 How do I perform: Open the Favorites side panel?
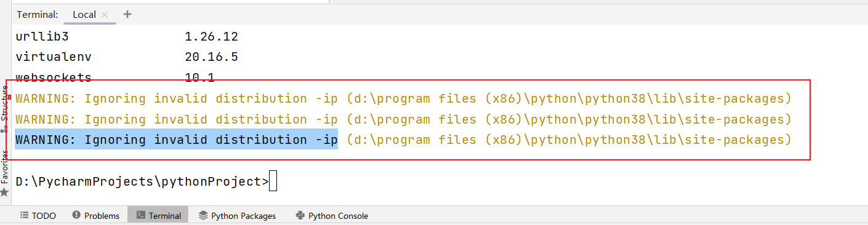[x=5, y=167]
